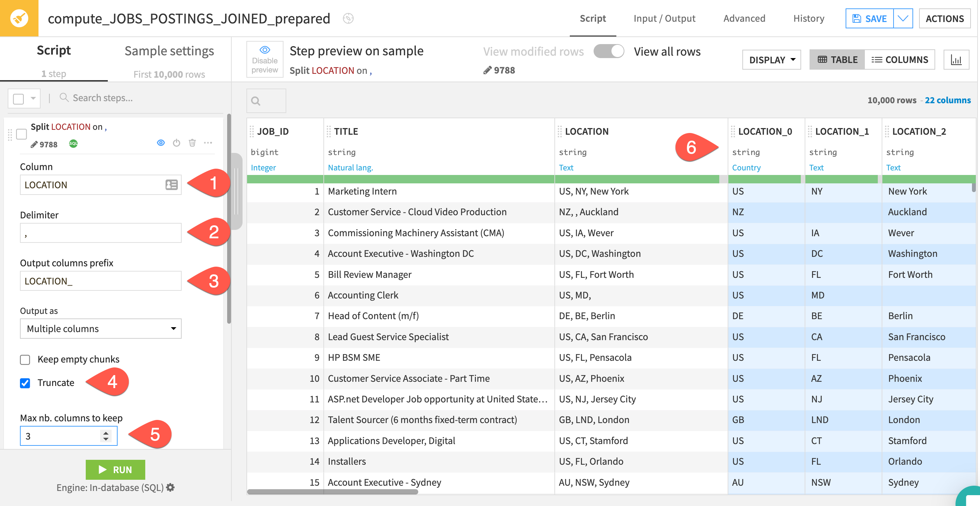
Task: Open engine settings gear icon
Action: point(170,487)
